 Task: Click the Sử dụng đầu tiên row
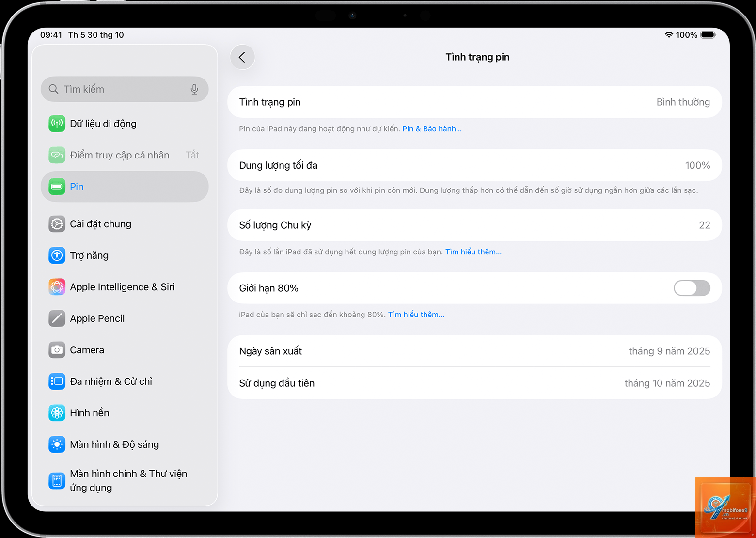[474, 383]
